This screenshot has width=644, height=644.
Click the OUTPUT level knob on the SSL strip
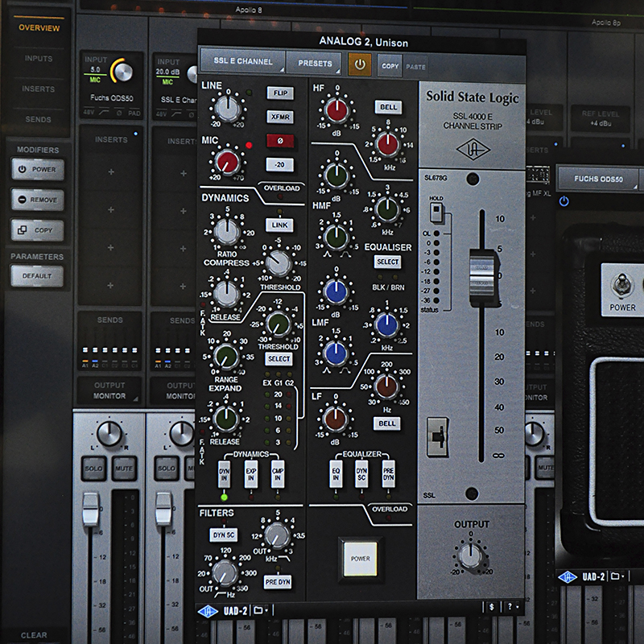471,555
